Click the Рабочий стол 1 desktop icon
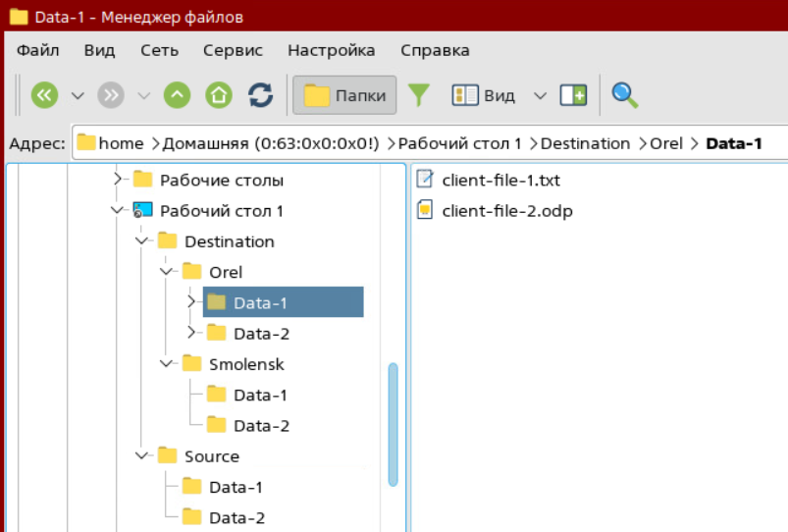Screen dimensions: 788x532 coord(142,210)
